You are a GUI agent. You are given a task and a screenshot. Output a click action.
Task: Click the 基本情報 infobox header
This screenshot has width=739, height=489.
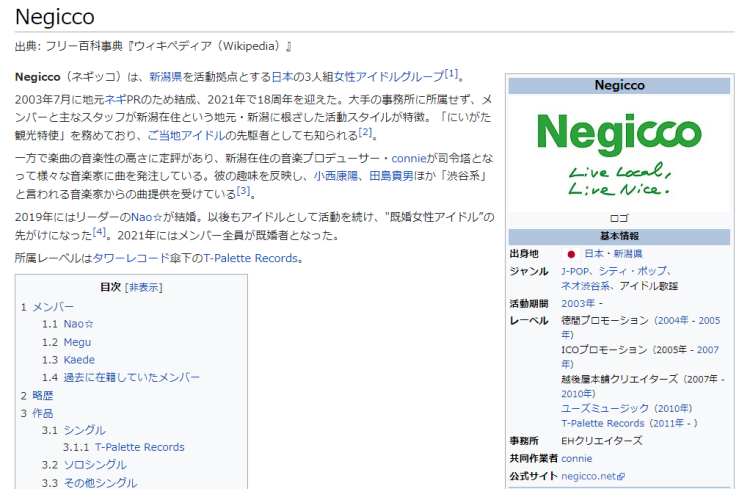pos(619,236)
